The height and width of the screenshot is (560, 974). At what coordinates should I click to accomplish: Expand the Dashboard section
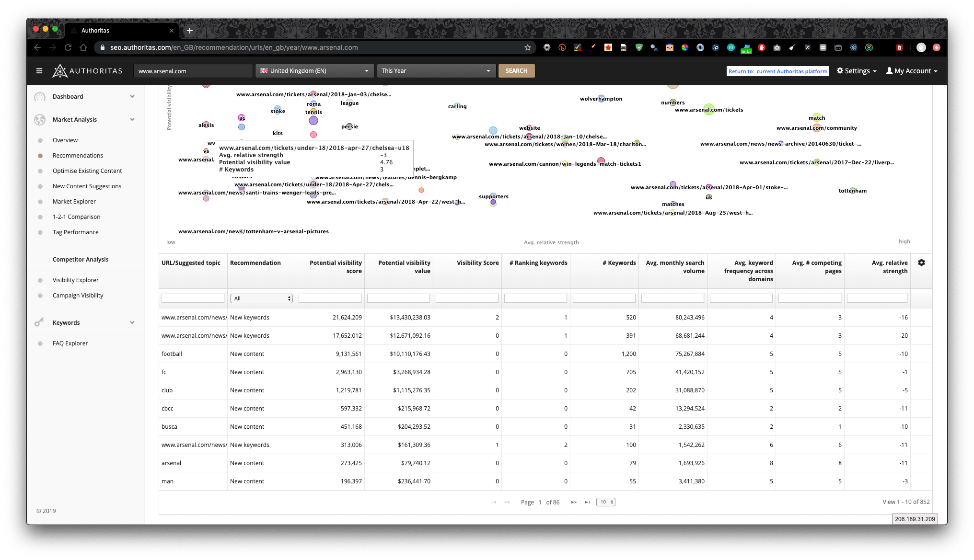click(x=132, y=97)
